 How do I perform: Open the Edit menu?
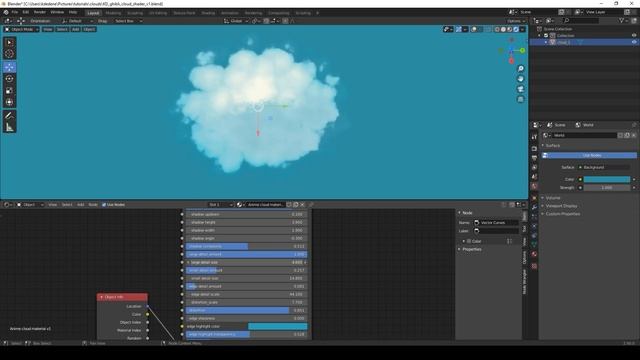26,12
